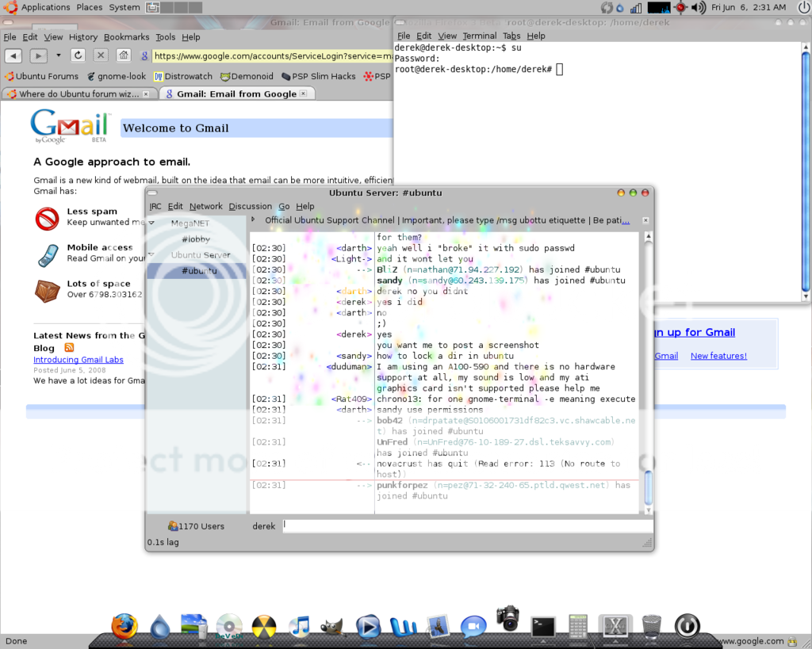Viewport: 812px width, 649px height.
Task: Click the Firefox reload button
Action: pyautogui.click(x=78, y=55)
